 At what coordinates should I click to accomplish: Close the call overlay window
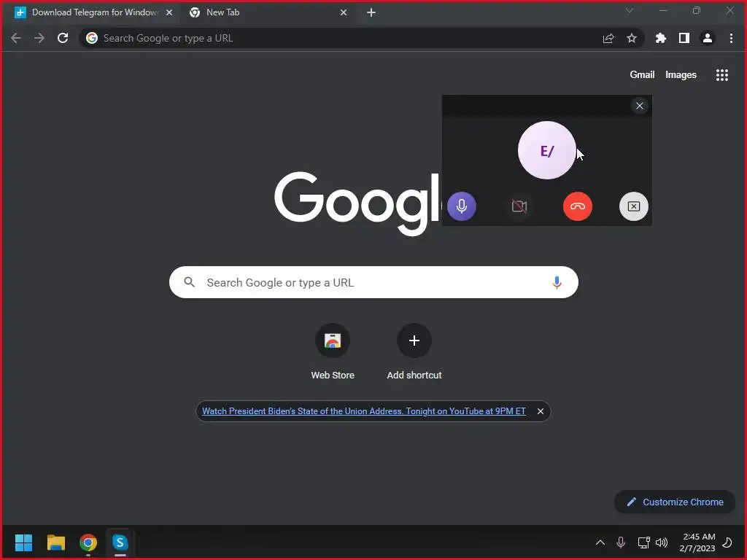640,106
